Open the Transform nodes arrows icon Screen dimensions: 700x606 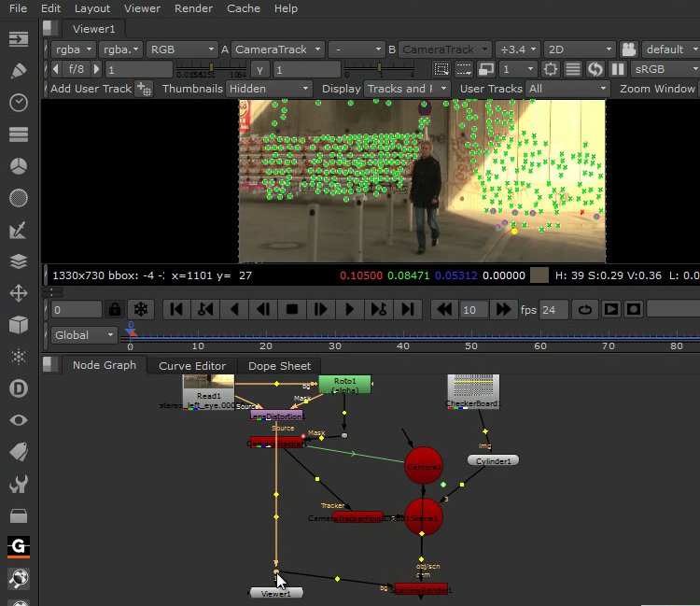tap(19, 293)
